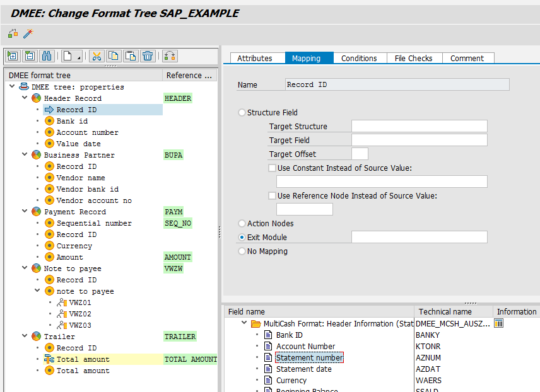This screenshot has width=540, height=392.
Task: Click the Collapse subtree toolbar icon
Action: click(x=30, y=56)
